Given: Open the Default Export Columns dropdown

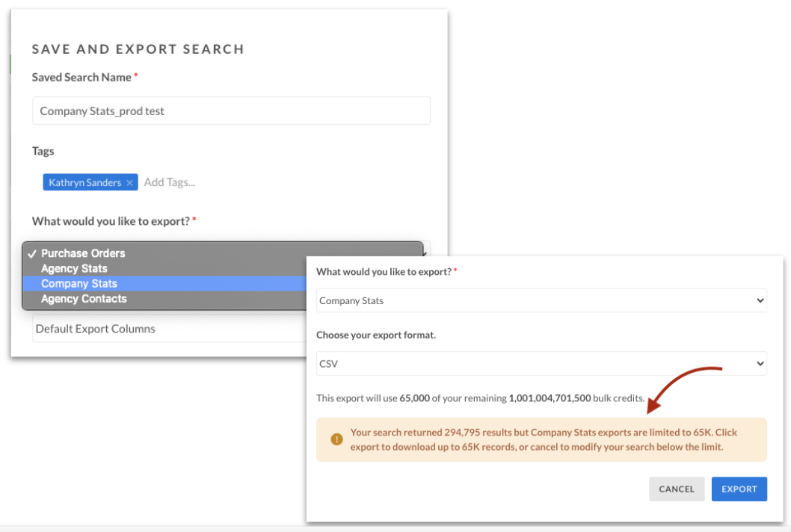Looking at the screenshot, I should (x=170, y=328).
